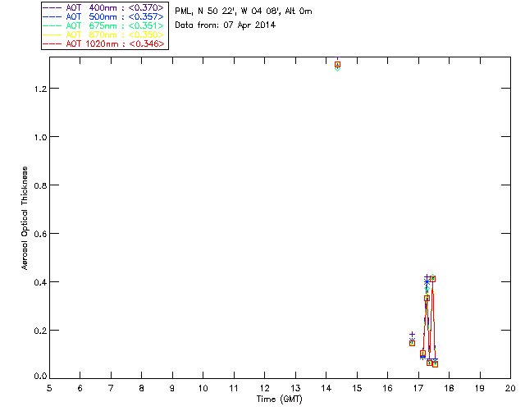525x420 pixels.
Task: Select the station location text PML, N 50 22'
Action: click(205, 11)
